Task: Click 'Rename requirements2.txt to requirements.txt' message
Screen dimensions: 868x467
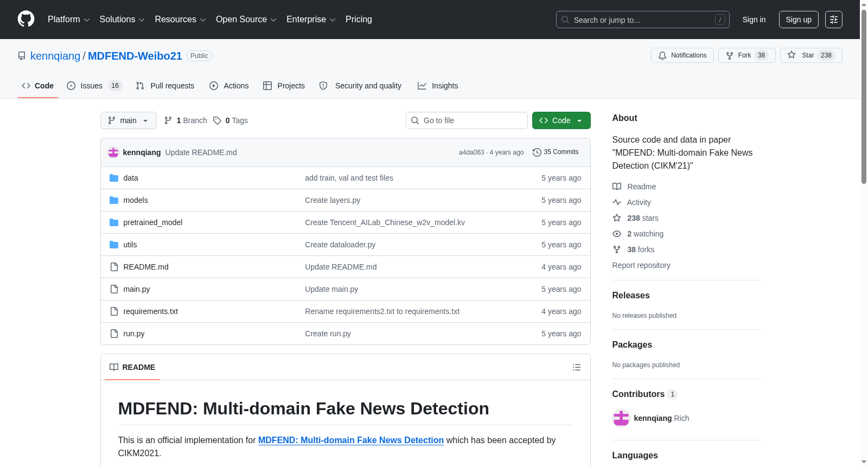Action: 382,311
